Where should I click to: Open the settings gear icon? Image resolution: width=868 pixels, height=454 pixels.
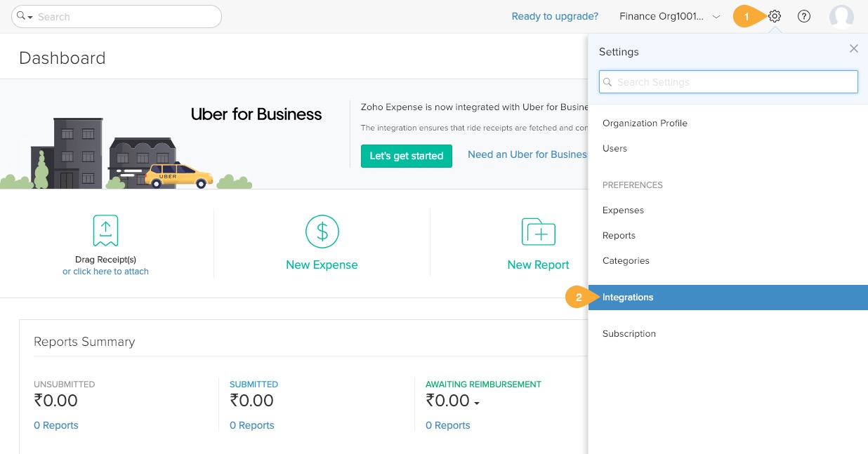click(775, 16)
